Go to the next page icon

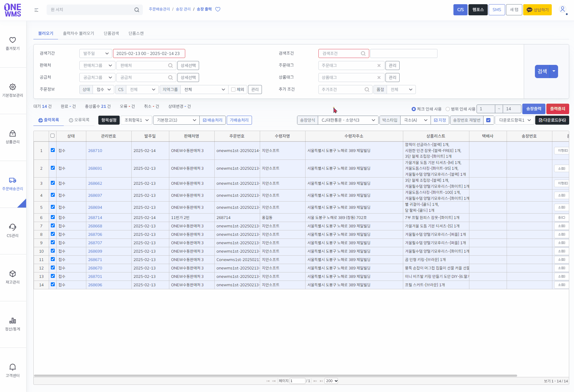315,381
